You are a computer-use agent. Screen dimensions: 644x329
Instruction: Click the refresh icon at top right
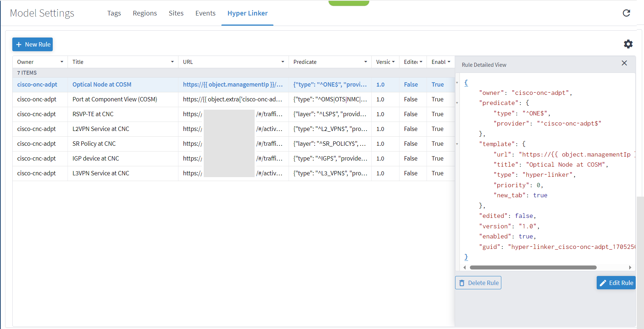point(626,13)
